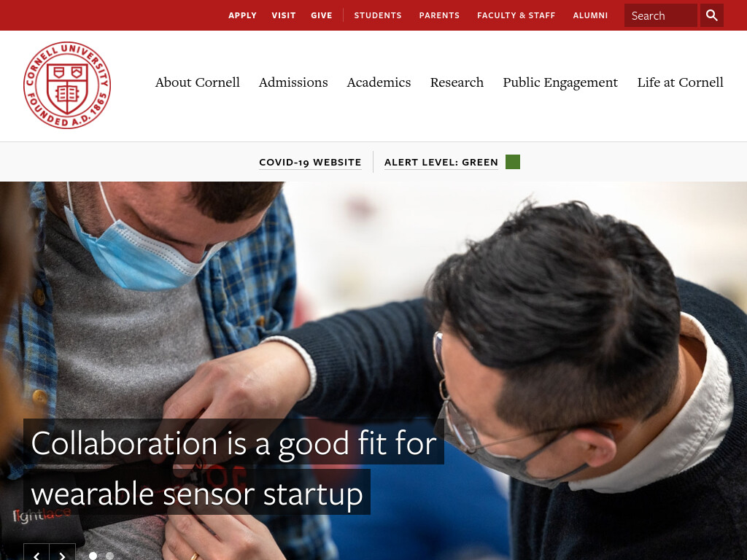This screenshot has height=560, width=747.
Task: Select the first slide indicator dot
Action: coord(93,556)
